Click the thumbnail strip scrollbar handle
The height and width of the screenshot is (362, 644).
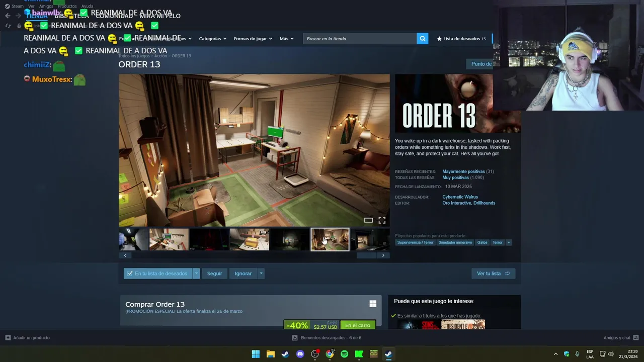(366, 255)
